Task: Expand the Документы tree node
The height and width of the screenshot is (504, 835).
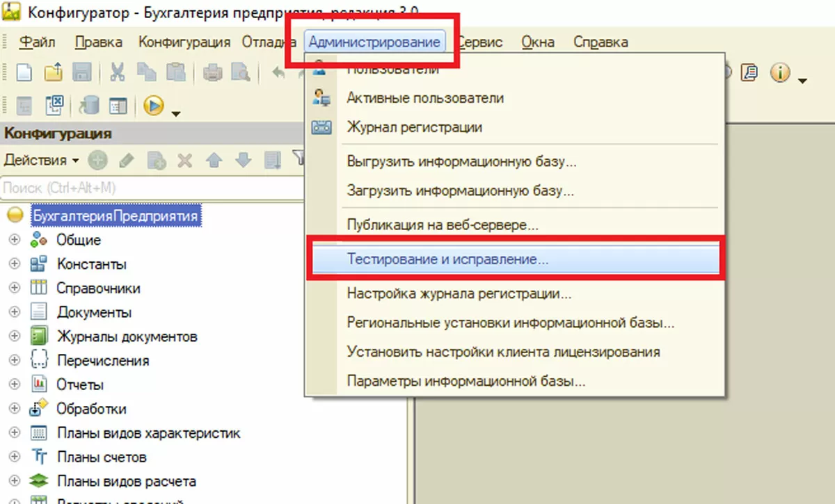Action: [13, 312]
